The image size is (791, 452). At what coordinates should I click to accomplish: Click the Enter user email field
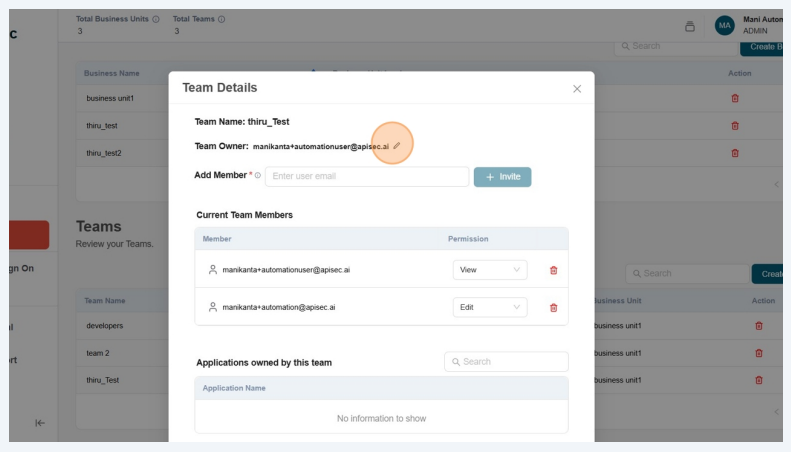pos(366,177)
